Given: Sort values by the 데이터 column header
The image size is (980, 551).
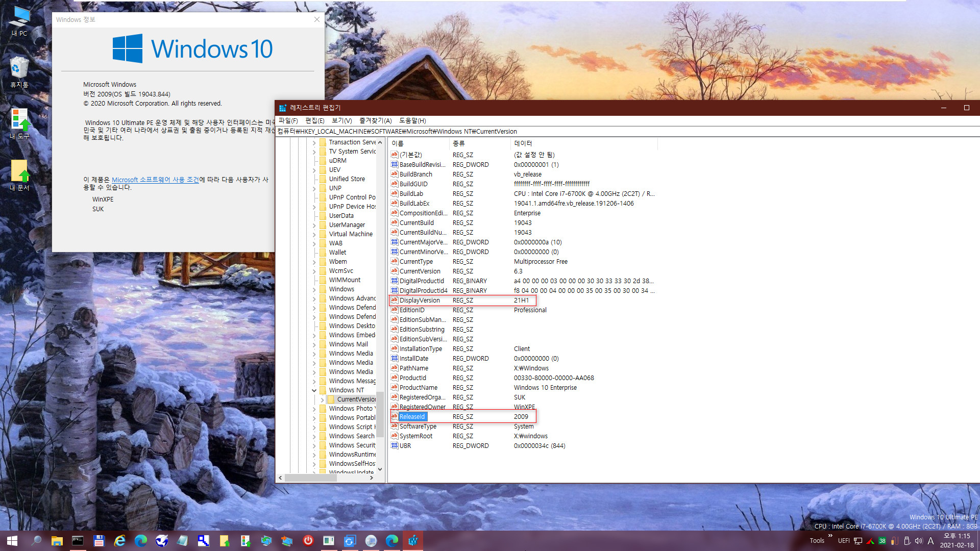Looking at the screenshot, I should point(584,144).
